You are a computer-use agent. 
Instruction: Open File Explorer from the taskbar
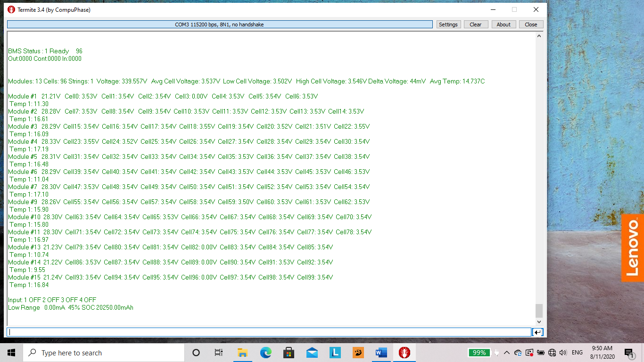[243, 353]
